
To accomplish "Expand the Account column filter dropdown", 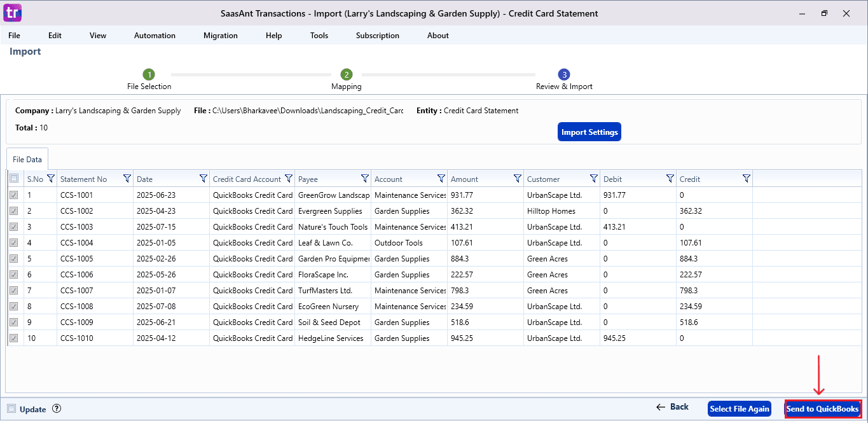I will (x=441, y=179).
